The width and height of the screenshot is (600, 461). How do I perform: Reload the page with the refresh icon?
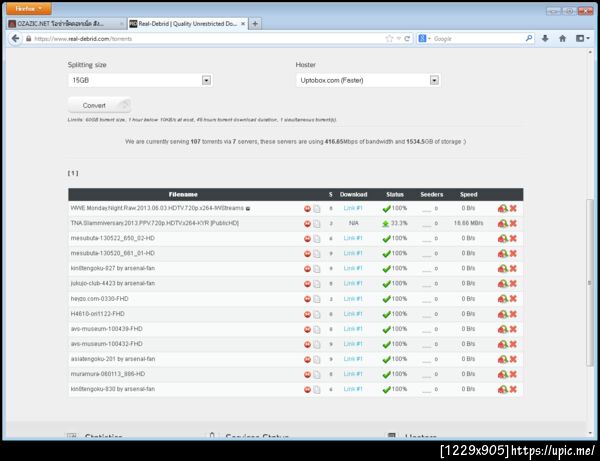407,39
